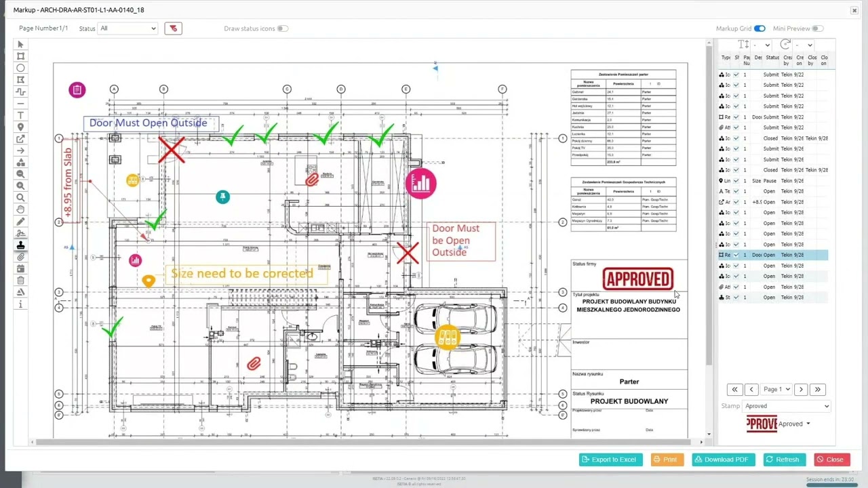Toggle checkbox of Rectangle row with Submit status
This screenshot has width=868, height=488.
pyautogui.click(x=736, y=117)
